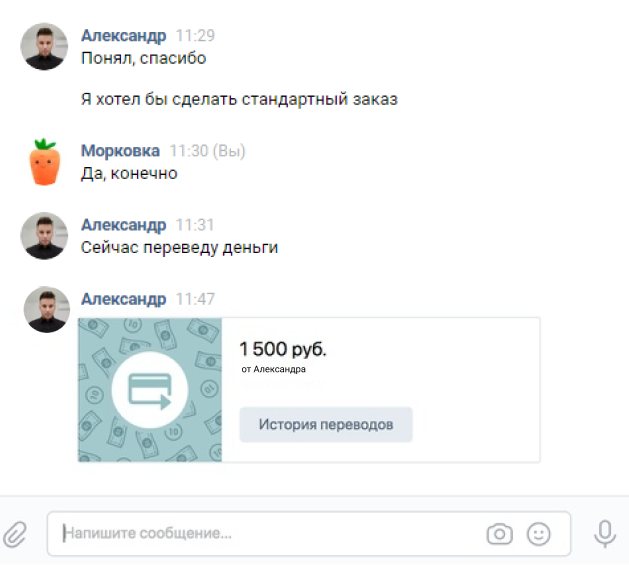Click the История переводов button
This screenshot has width=629, height=565.
[x=326, y=425]
